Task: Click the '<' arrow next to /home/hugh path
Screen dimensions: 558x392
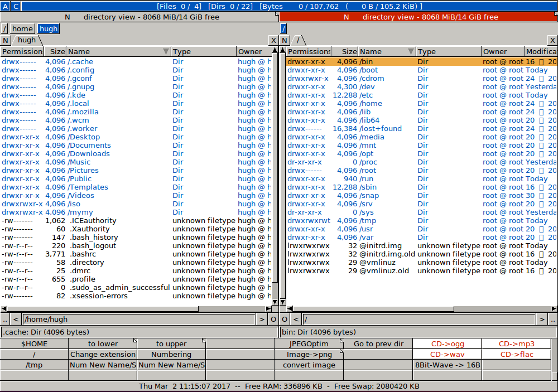Action: (15, 319)
